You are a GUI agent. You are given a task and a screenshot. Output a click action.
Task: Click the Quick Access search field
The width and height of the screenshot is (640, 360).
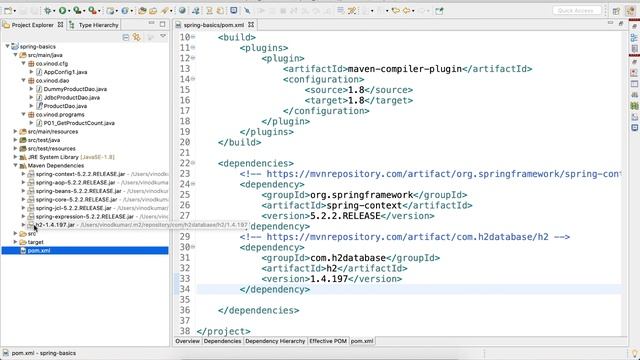click(576, 11)
